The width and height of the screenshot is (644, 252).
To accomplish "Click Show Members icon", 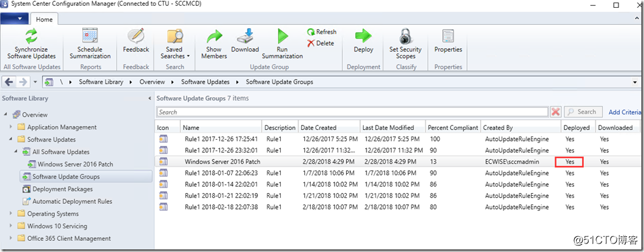I will [214, 36].
